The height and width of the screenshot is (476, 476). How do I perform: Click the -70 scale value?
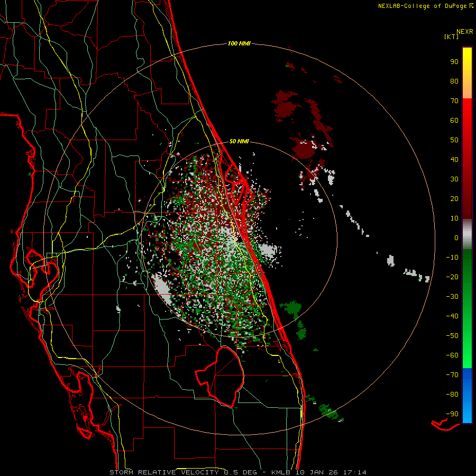pos(452,375)
